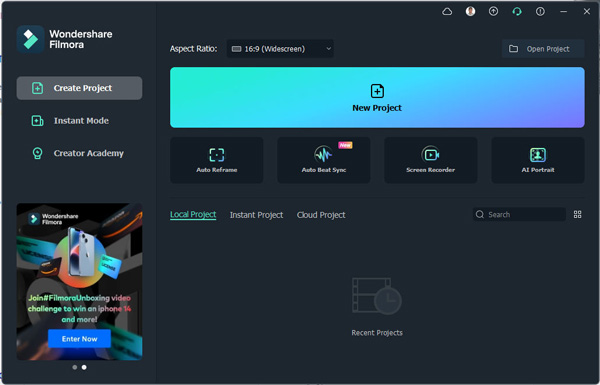Click the upload arrow icon in title bar
Image resolution: width=600 pixels, height=385 pixels.
tap(494, 11)
